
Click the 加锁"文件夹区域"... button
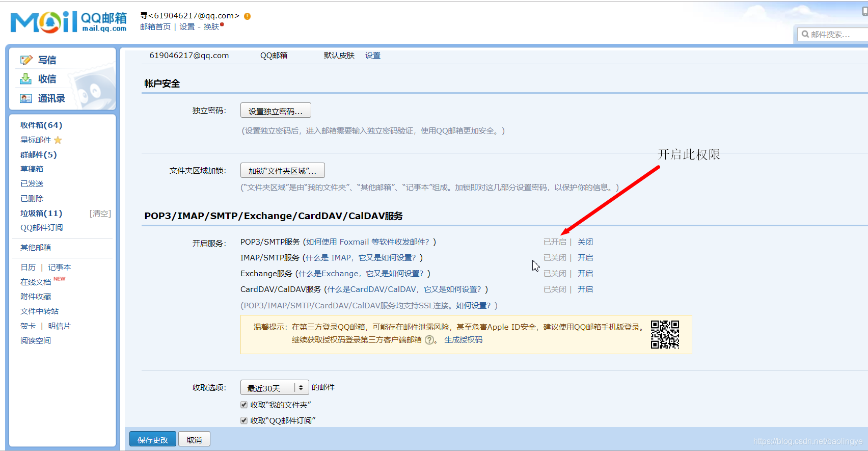[x=283, y=170]
